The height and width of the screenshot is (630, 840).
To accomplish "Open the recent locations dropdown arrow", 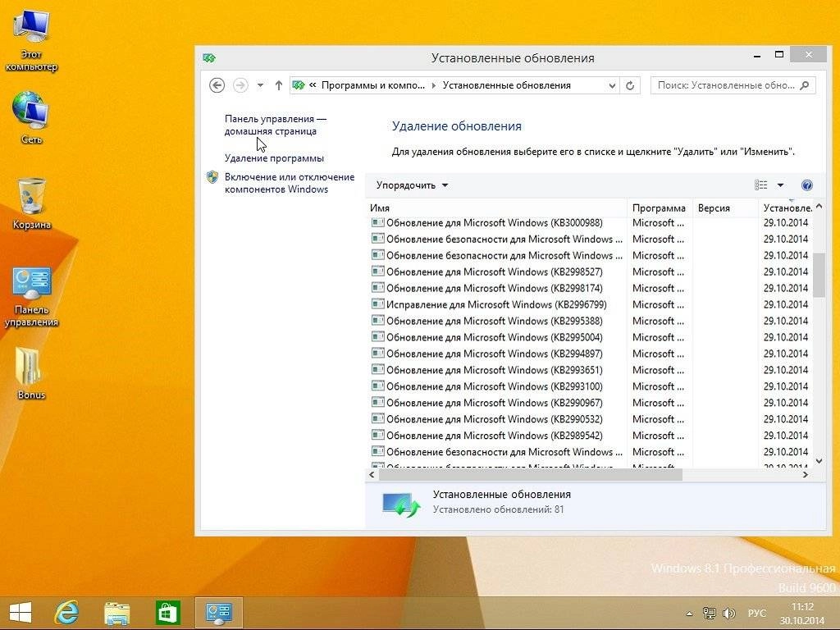I will tap(260, 85).
